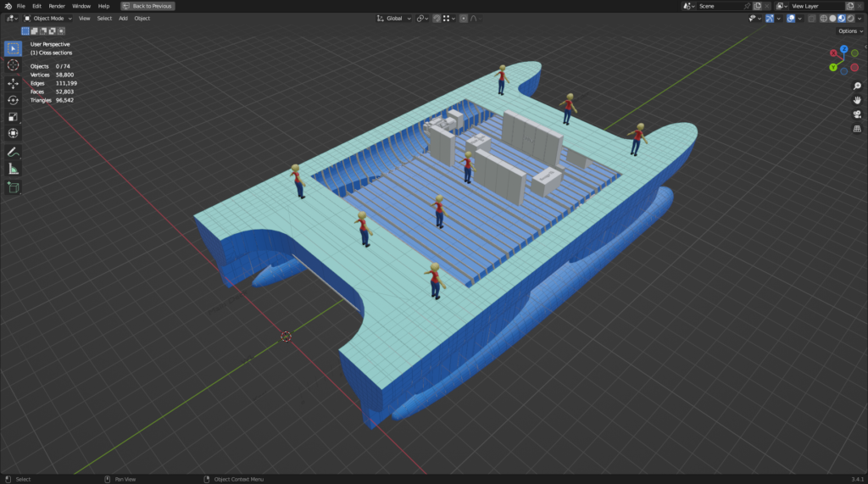
Task: Select the Measure tool
Action: [14, 169]
